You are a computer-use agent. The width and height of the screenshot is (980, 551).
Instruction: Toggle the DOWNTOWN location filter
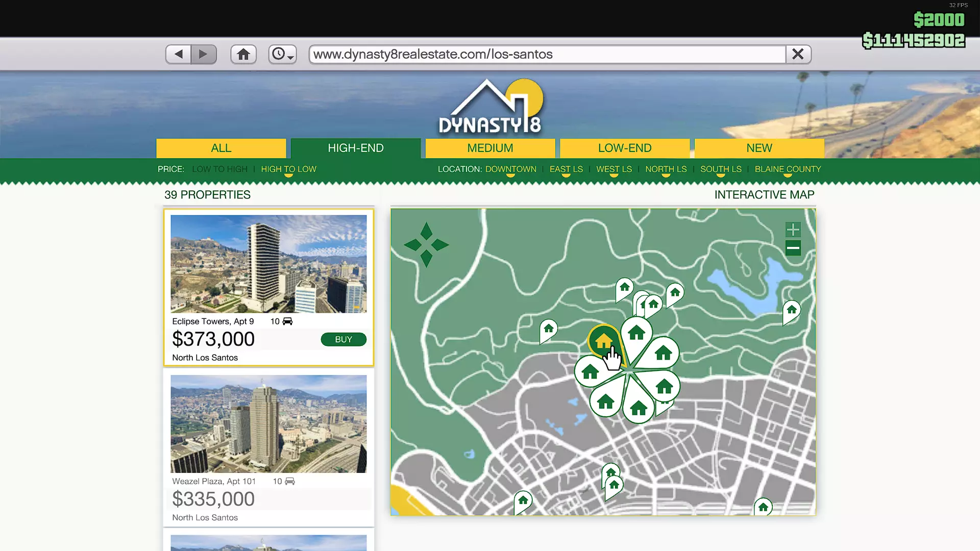point(510,169)
